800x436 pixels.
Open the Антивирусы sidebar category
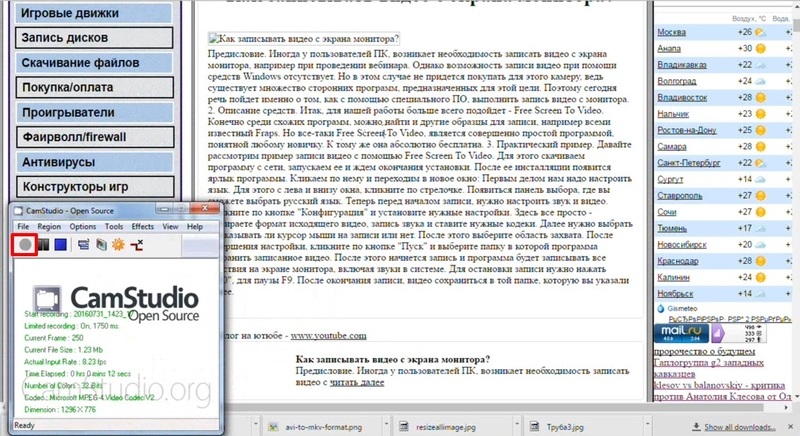click(x=95, y=162)
